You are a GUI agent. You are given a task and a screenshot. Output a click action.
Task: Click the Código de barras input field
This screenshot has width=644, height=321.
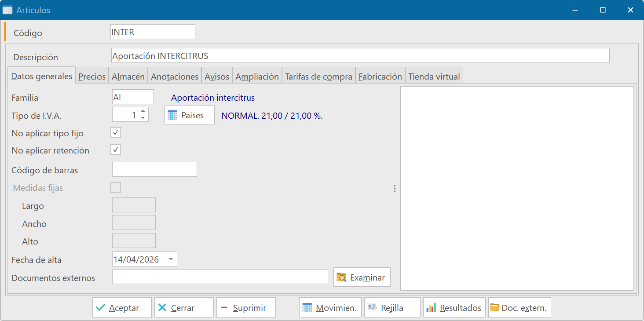click(x=154, y=170)
